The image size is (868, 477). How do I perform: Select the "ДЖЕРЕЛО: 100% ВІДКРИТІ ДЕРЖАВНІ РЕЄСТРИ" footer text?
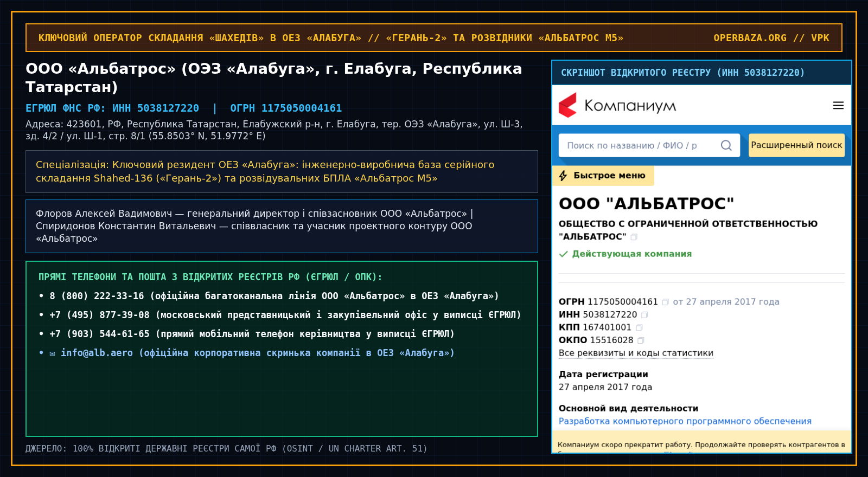tap(226, 449)
